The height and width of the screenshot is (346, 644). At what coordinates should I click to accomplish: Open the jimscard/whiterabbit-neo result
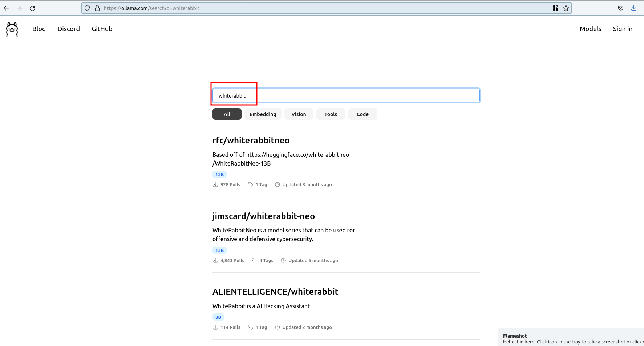(263, 216)
